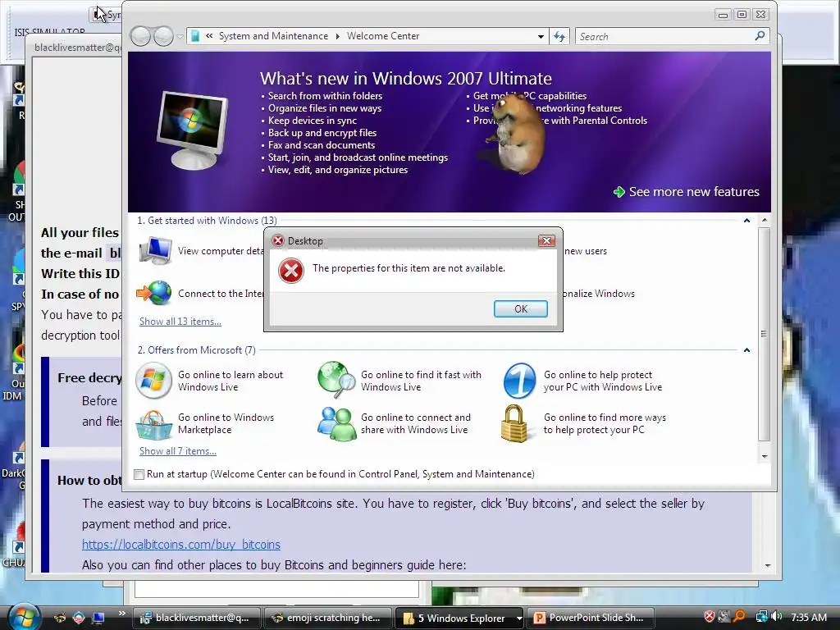This screenshot has width=840, height=630.
Task: Click the Connect to the Internet globe icon
Action: (153, 293)
